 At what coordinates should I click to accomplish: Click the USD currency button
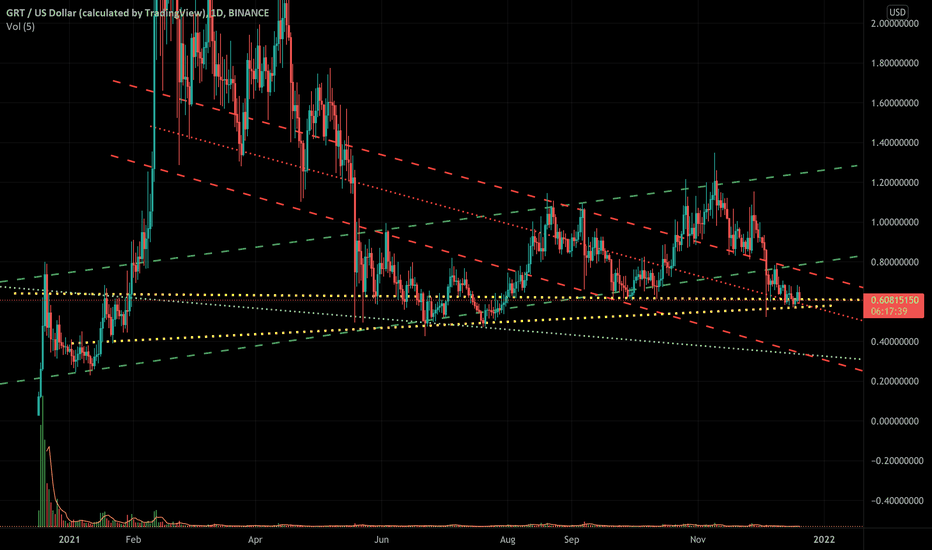tap(897, 12)
